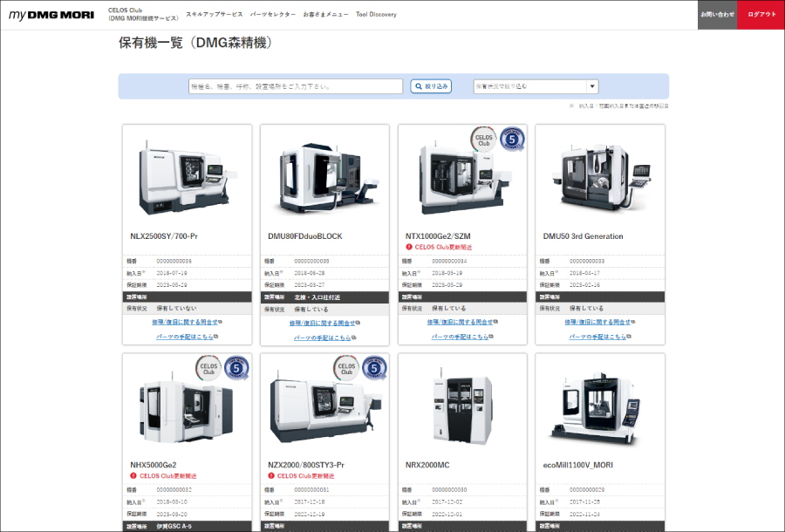Click red warning icon under NHX5000Ge2

pos(133,476)
